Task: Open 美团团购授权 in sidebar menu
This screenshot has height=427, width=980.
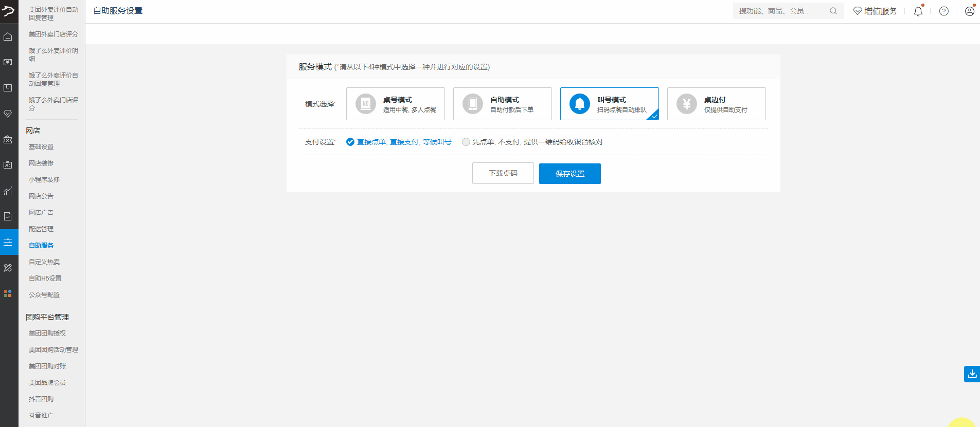Action: pyautogui.click(x=47, y=333)
